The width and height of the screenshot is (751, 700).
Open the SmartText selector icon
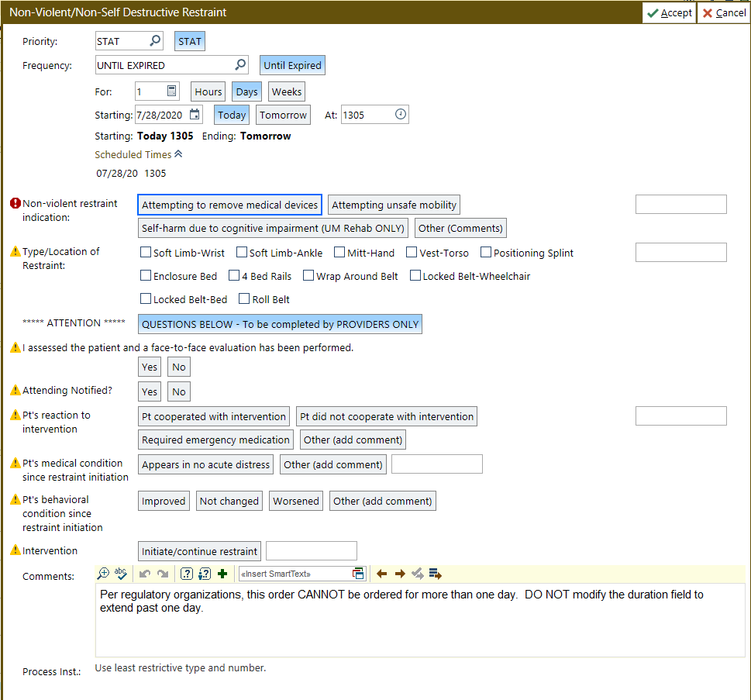click(x=358, y=574)
